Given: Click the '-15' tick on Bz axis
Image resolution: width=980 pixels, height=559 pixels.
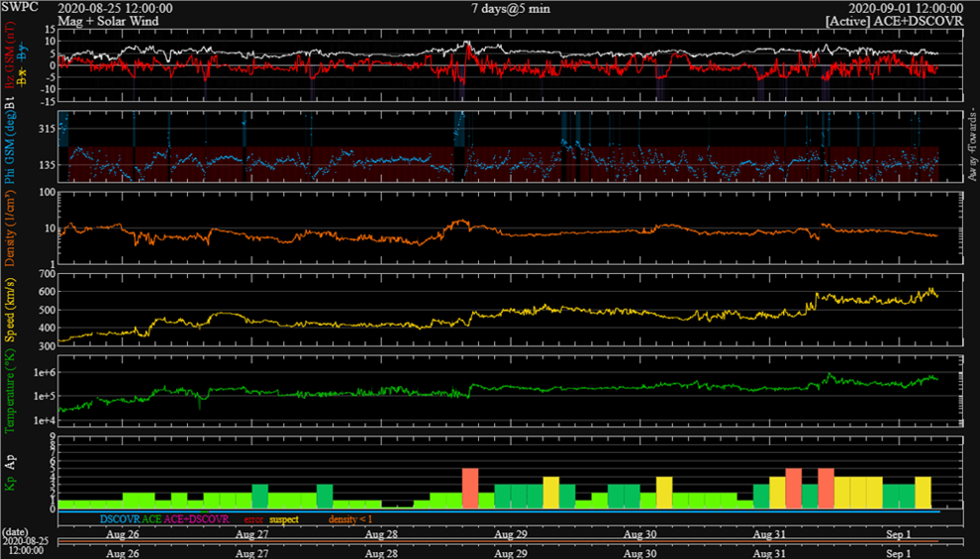Looking at the screenshot, I should [49, 101].
